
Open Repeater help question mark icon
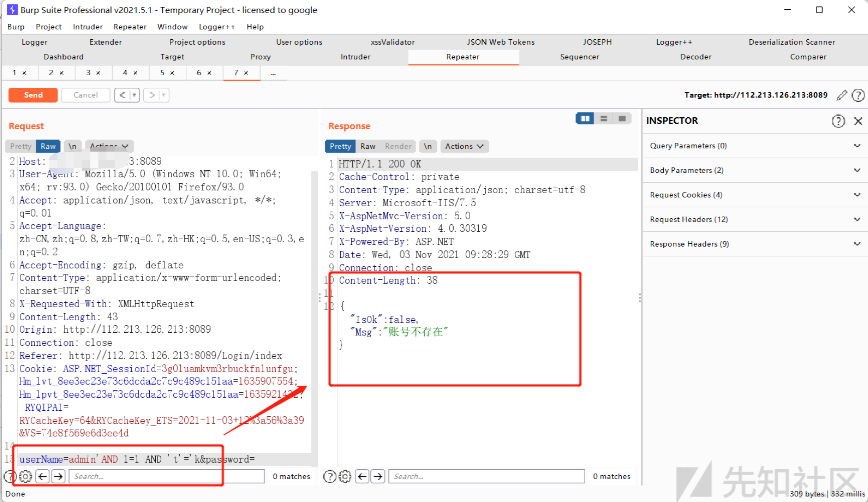coord(858,95)
